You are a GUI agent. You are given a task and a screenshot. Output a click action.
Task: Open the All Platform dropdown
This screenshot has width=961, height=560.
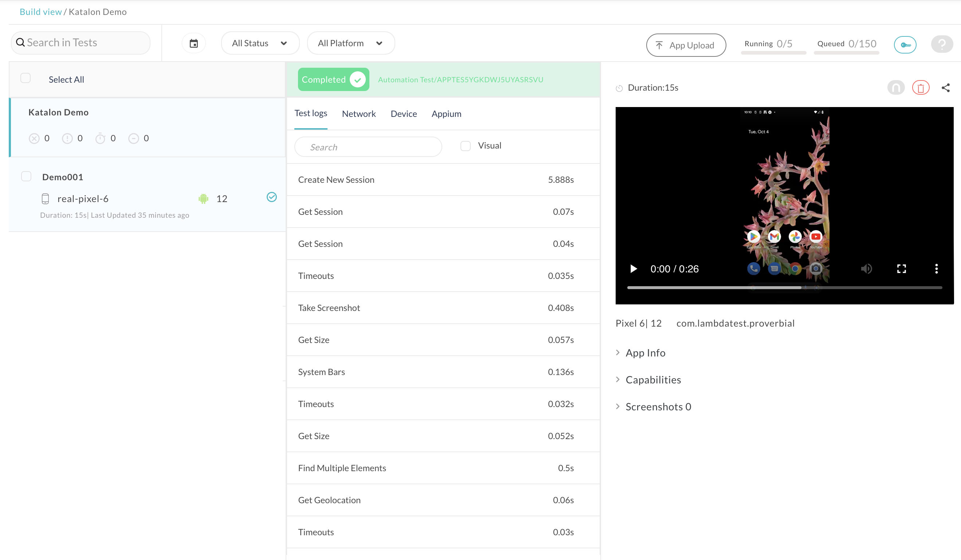[x=350, y=43]
